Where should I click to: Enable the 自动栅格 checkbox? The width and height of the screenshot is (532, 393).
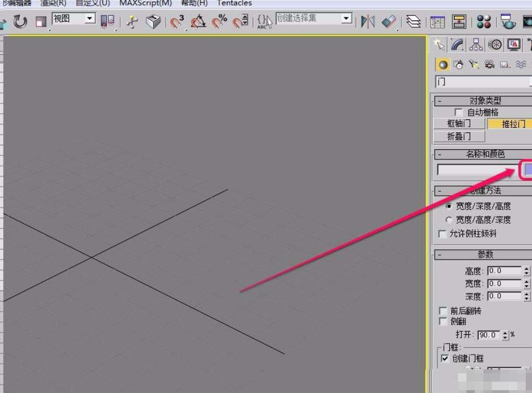click(458, 112)
